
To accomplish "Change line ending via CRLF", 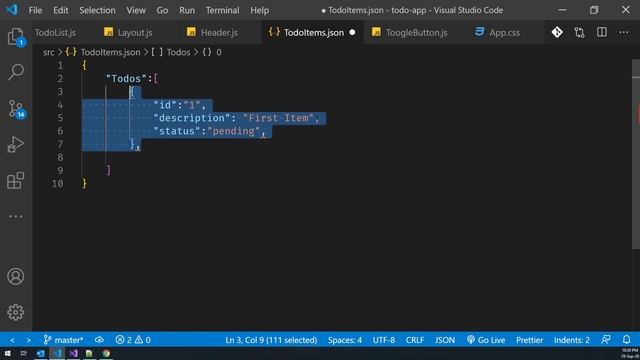I will pyautogui.click(x=415, y=340).
